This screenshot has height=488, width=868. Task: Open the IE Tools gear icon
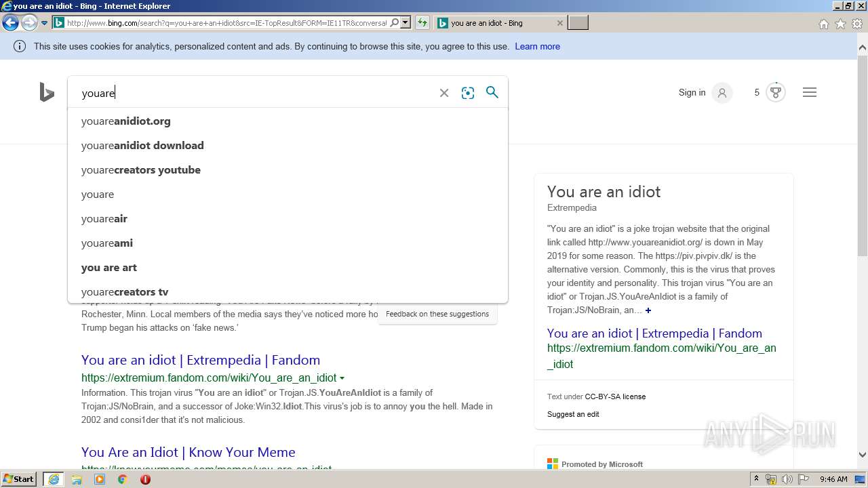click(857, 24)
